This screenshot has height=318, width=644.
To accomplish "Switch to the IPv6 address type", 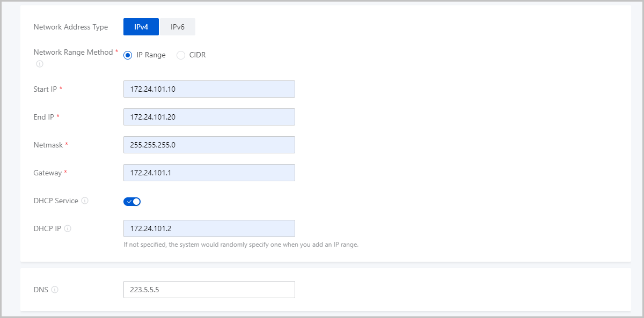I will click(x=178, y=27).
